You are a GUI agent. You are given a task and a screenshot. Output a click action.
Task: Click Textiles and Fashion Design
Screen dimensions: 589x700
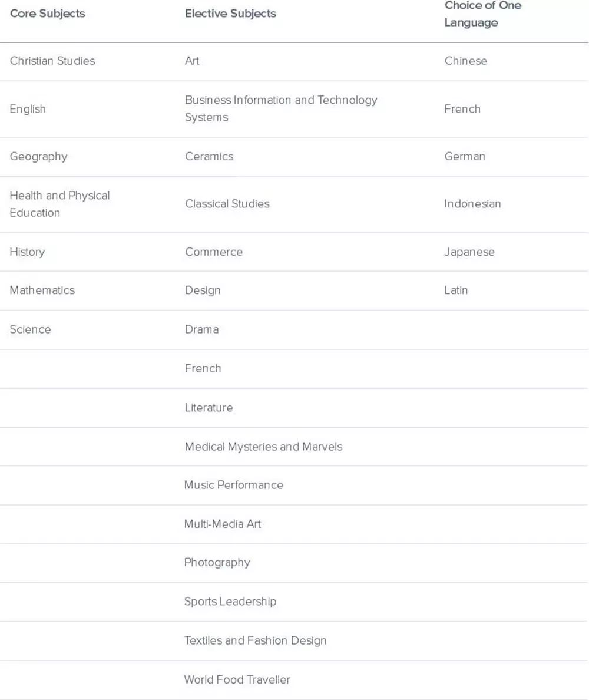(255, 640)
